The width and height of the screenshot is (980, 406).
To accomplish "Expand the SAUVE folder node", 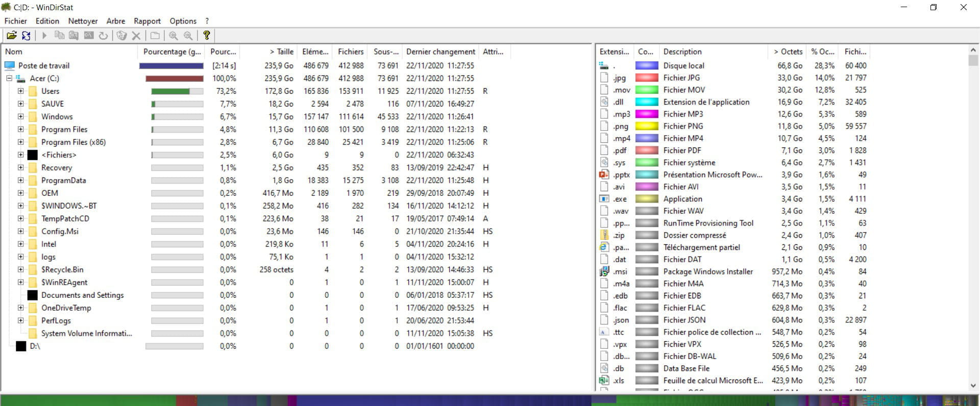I will coord(20,104).
